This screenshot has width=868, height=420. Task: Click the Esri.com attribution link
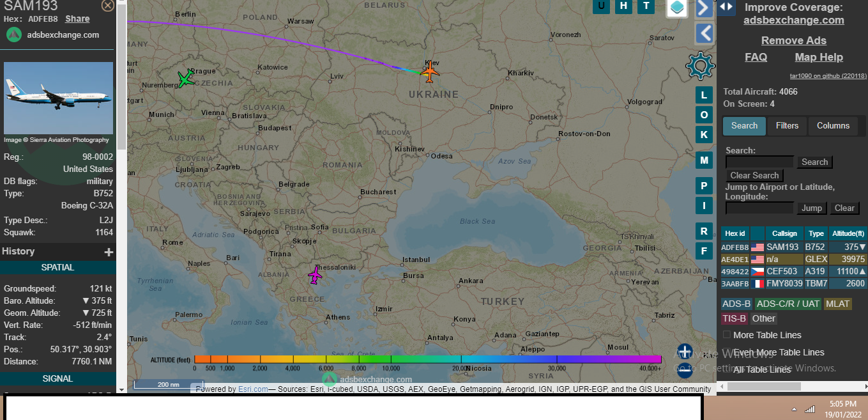[253, 389]
